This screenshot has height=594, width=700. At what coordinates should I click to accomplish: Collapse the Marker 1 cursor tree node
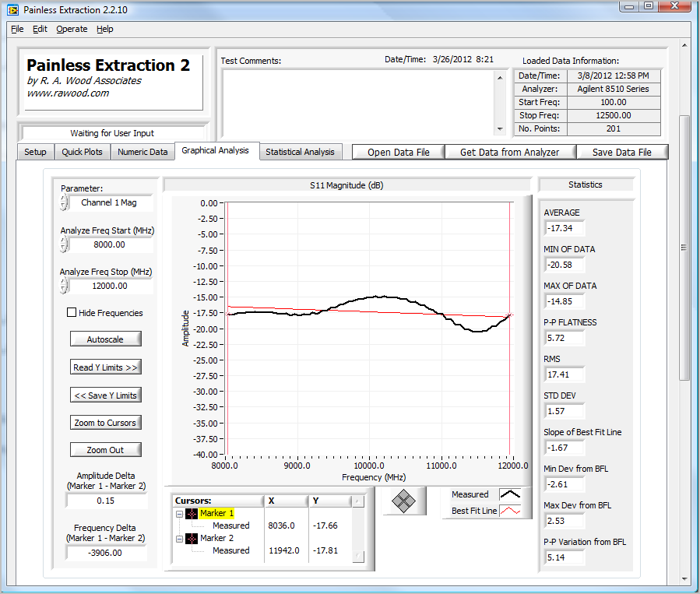tap(179, 514)
